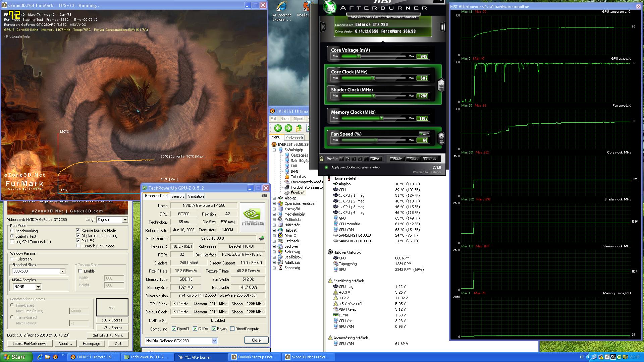Enable Fullscreen checkbox in FurMark
This screenshot has height=362, width=644.
tap(12, 259)
